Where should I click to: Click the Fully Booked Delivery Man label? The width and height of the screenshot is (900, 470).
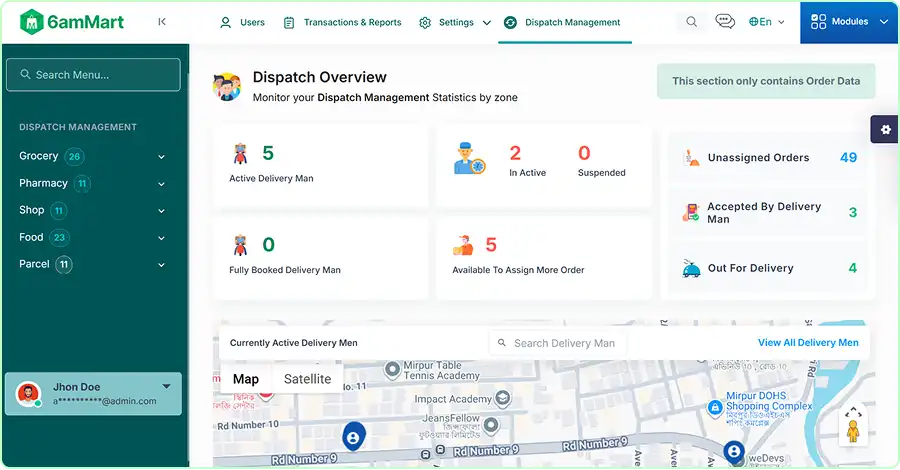(x=285, y=270)
